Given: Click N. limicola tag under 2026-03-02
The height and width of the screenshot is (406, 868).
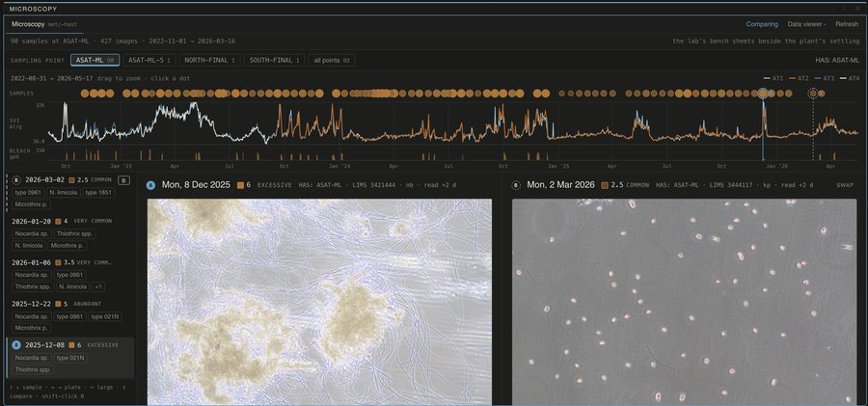Looking at the screenshot, I should tap(63, 193).
